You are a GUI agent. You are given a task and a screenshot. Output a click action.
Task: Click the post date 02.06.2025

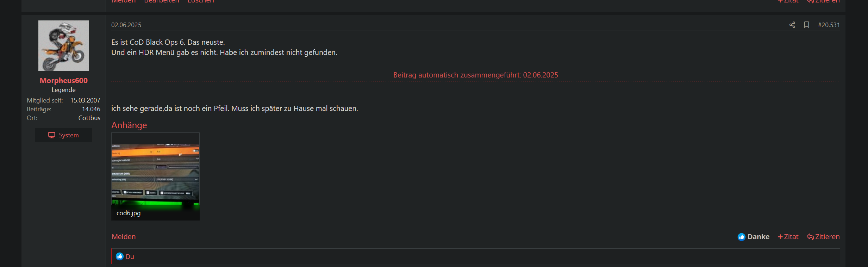[x=126, y=25]
